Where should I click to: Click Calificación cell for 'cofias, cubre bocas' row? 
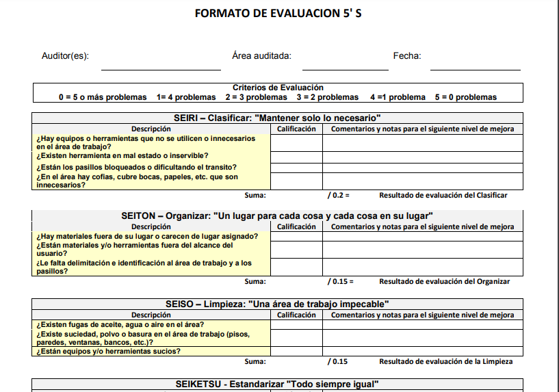click(x=297, y=181)
